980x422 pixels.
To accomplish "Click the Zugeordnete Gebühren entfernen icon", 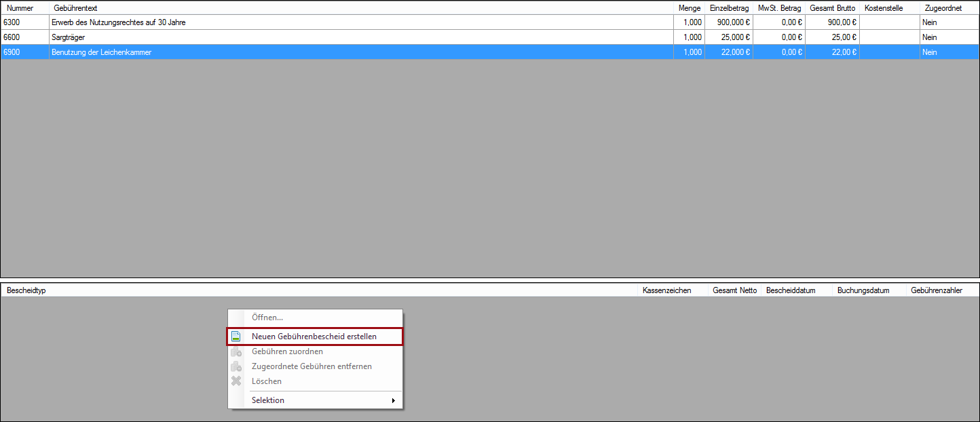I will tap(236, 366).
